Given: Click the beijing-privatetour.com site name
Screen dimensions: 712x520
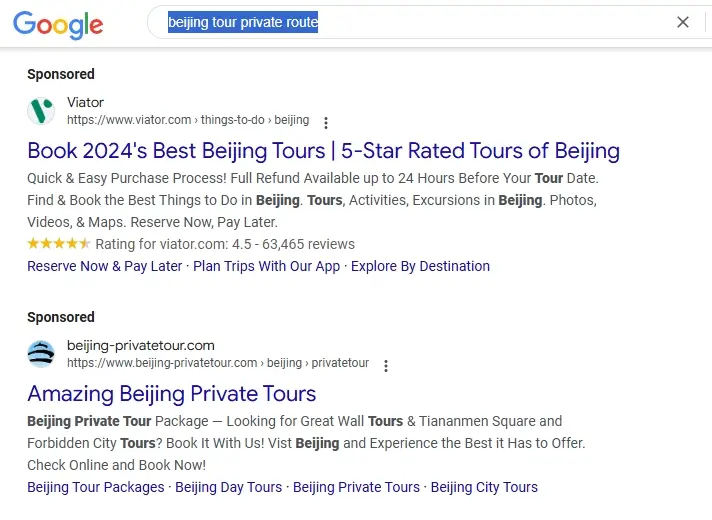Looking at the screenshot, I should (141, 346).
